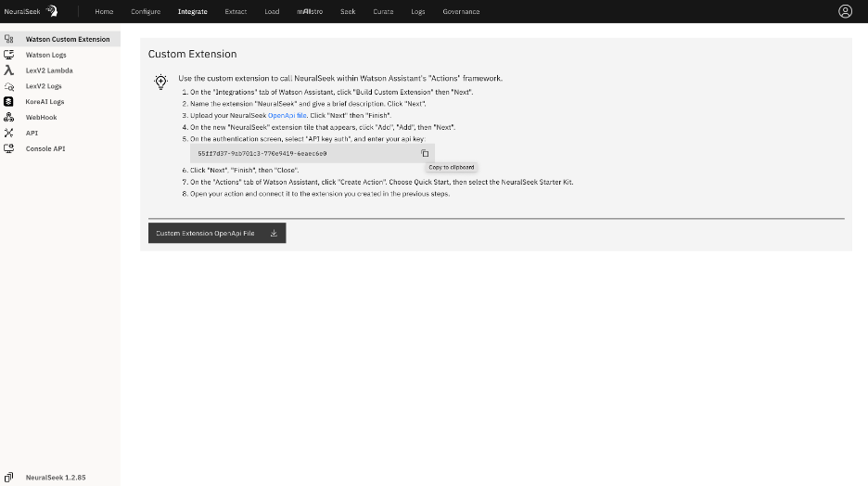The image size is (868, 486).
Task: Copy the API key to clipboard
Action: click(x=425, y=153)
